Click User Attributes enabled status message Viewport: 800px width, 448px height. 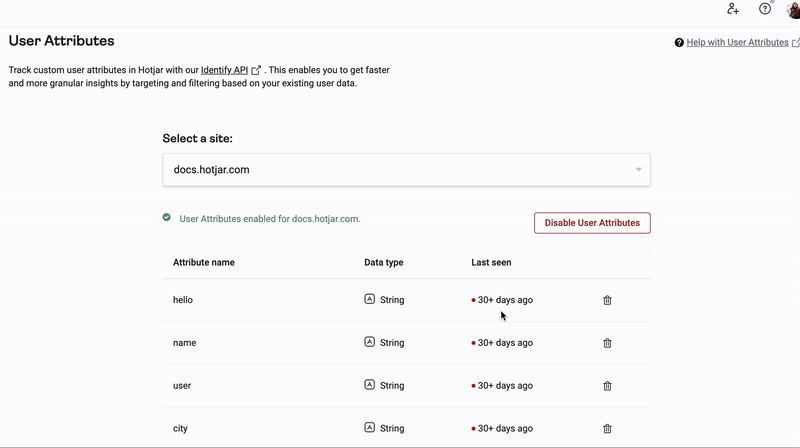(x=270, y=219)
